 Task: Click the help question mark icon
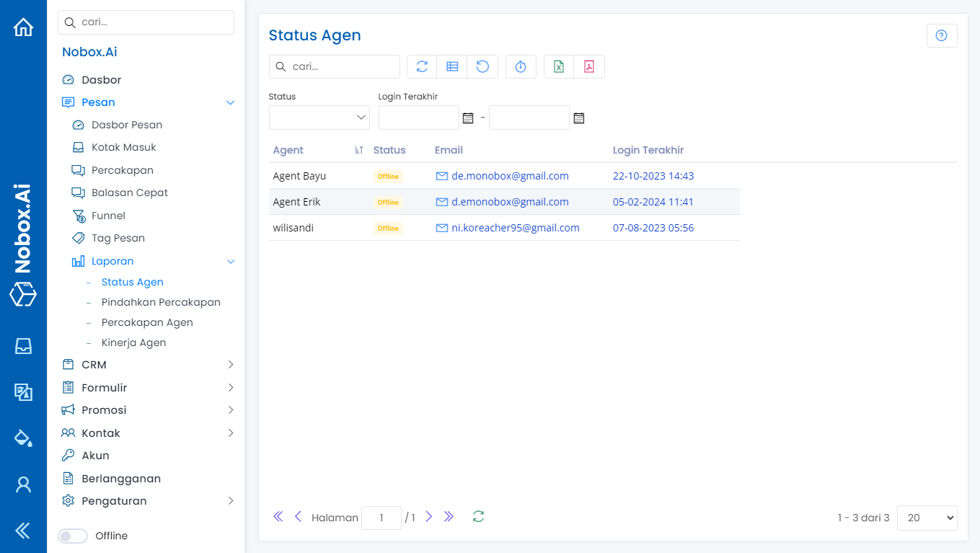(x=941, y=35)
